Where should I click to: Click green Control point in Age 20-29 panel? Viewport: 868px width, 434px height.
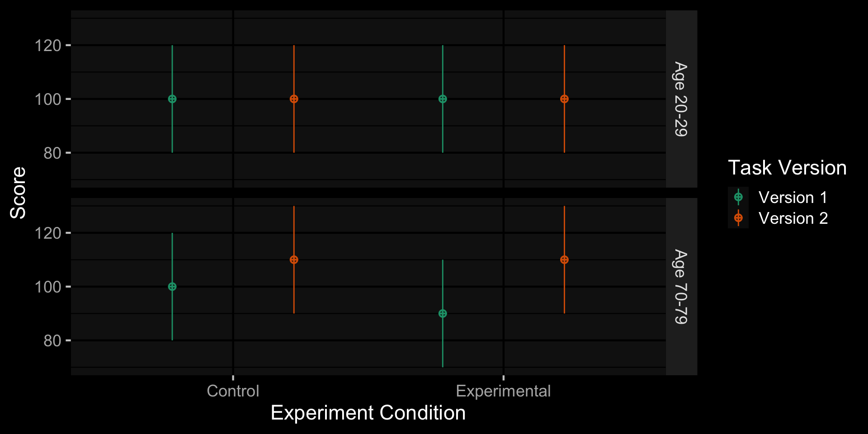172,99
